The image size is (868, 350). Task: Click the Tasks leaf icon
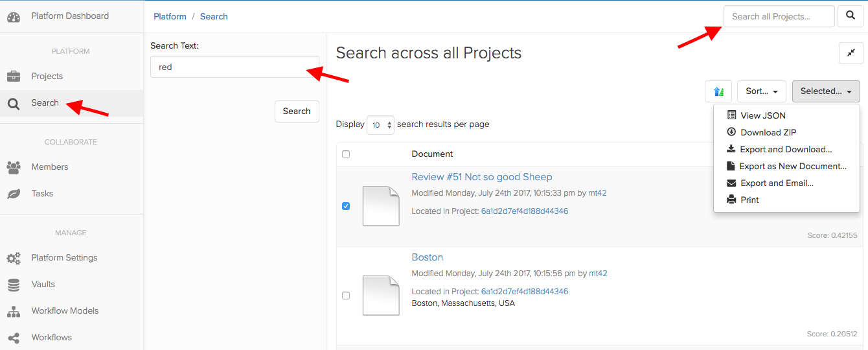click(x=14, y=194)
